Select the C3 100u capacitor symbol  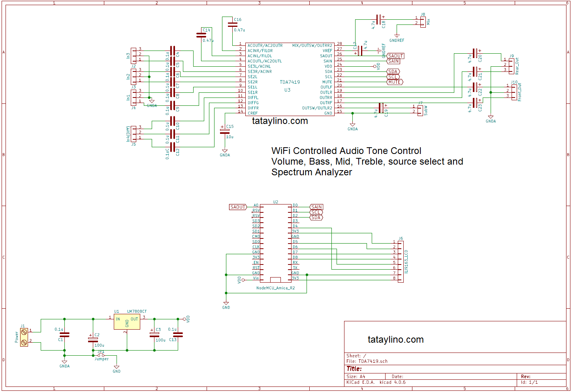(154, 334)
